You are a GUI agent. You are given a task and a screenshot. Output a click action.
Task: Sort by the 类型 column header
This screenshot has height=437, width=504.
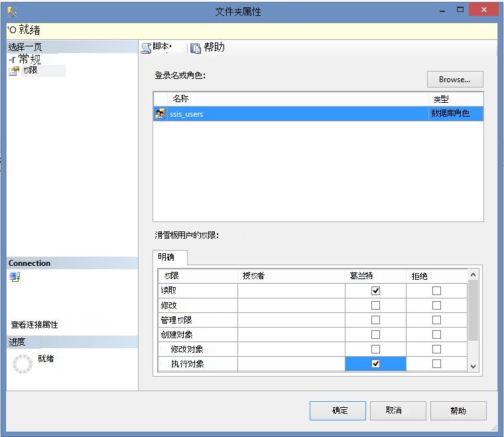456,99
